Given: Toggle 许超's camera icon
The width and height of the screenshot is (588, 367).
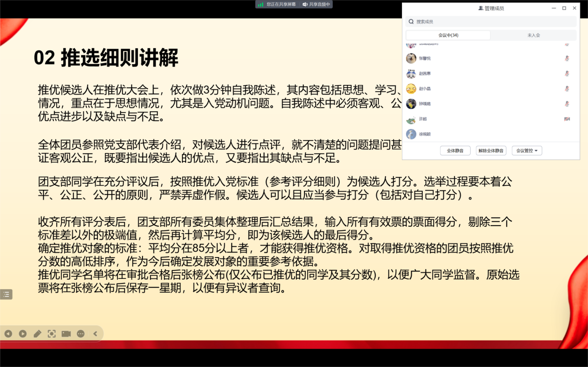Looking at the screenshot, I should [567, 119].
